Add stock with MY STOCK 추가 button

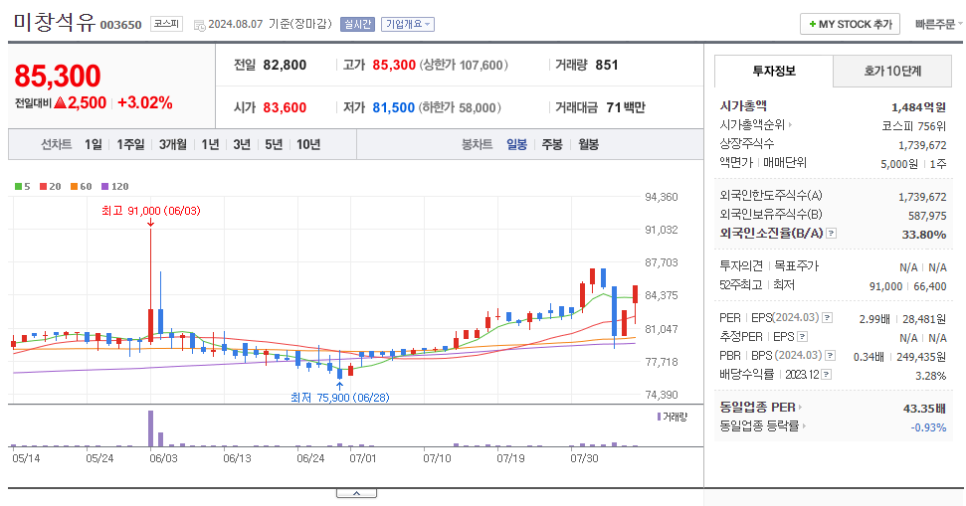(850, 24)
